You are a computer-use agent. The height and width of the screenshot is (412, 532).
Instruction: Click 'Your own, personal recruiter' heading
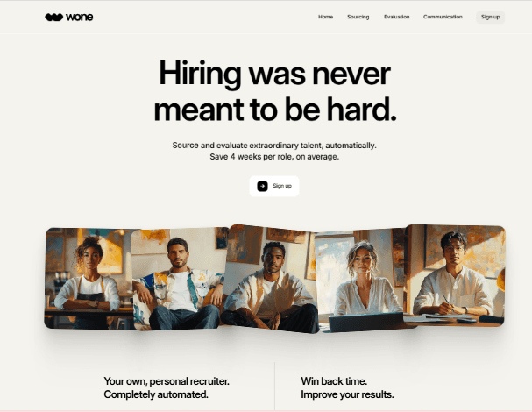pyautogui.click(x=167, y=381)
